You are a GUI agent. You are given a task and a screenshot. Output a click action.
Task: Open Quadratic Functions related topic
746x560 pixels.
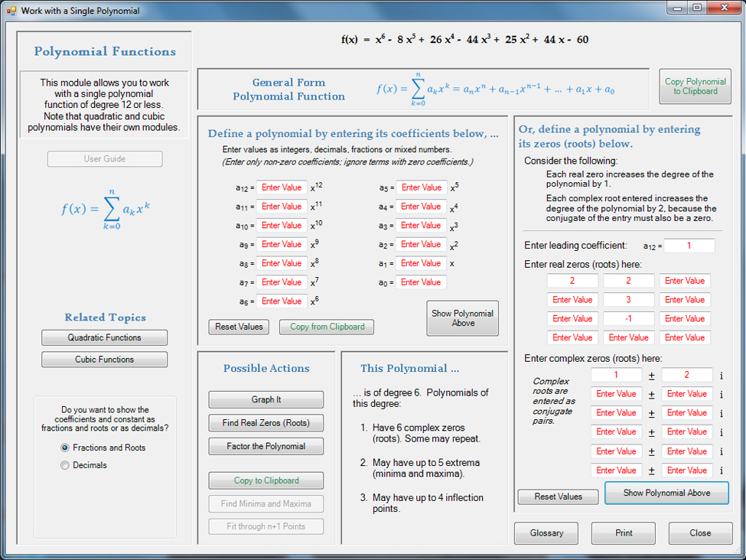[x=104, y=337]
